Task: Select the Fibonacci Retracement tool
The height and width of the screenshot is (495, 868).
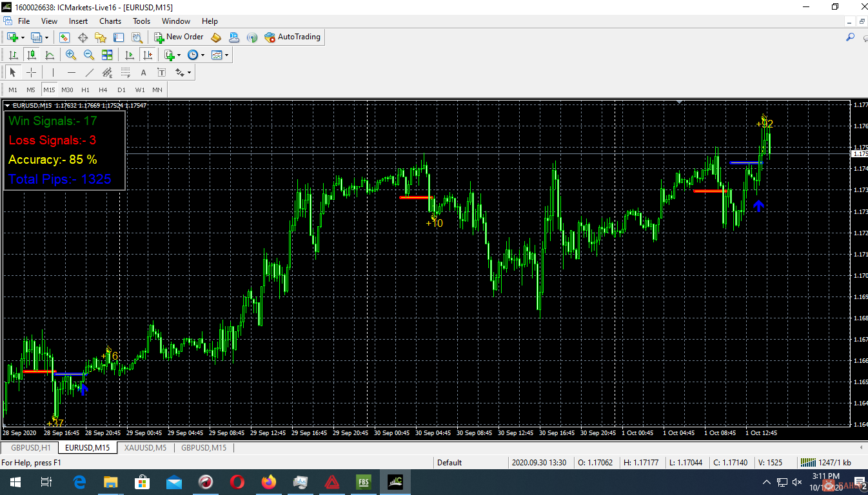Action: click(x=125, y=72)
